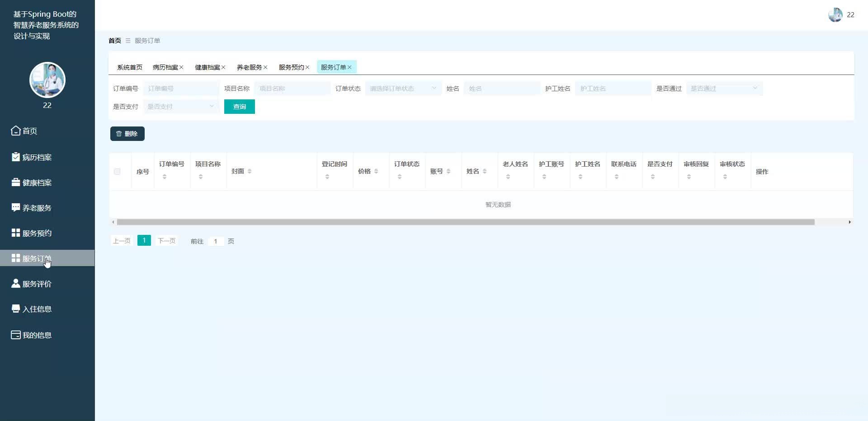Close the 服务订单 tab

pyautogui.click(x=349, y=67)
